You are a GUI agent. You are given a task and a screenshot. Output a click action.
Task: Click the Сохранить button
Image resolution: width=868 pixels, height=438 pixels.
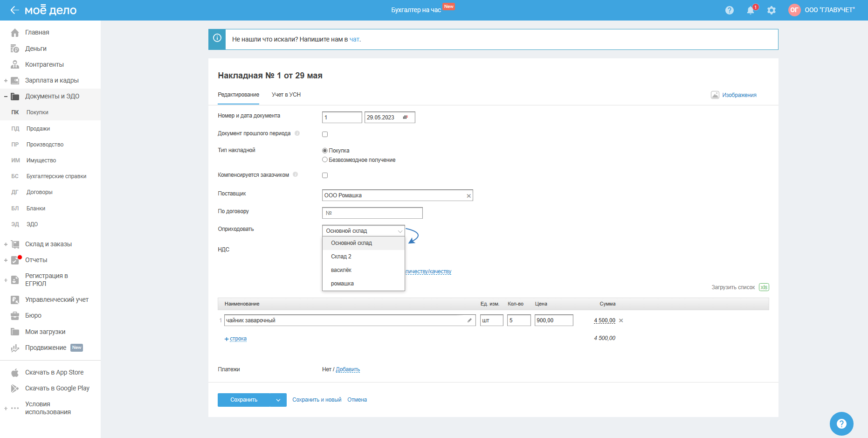click(x=244, y=400)
